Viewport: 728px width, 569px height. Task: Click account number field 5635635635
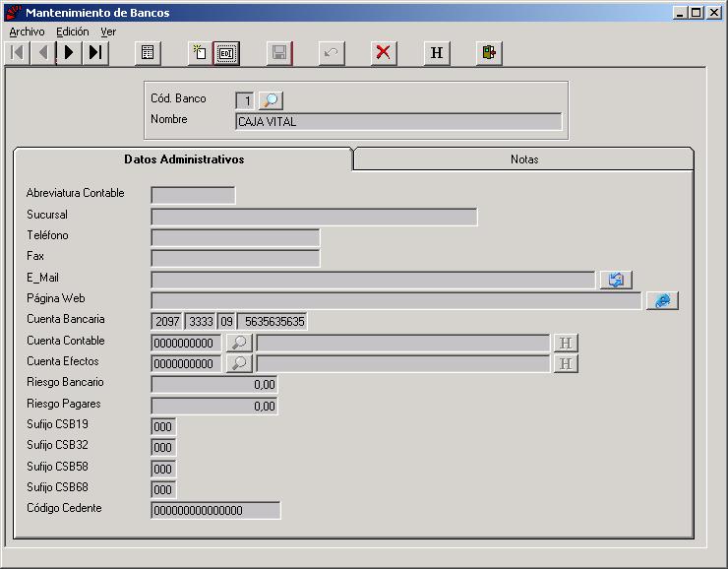click(x=273, y=322)
